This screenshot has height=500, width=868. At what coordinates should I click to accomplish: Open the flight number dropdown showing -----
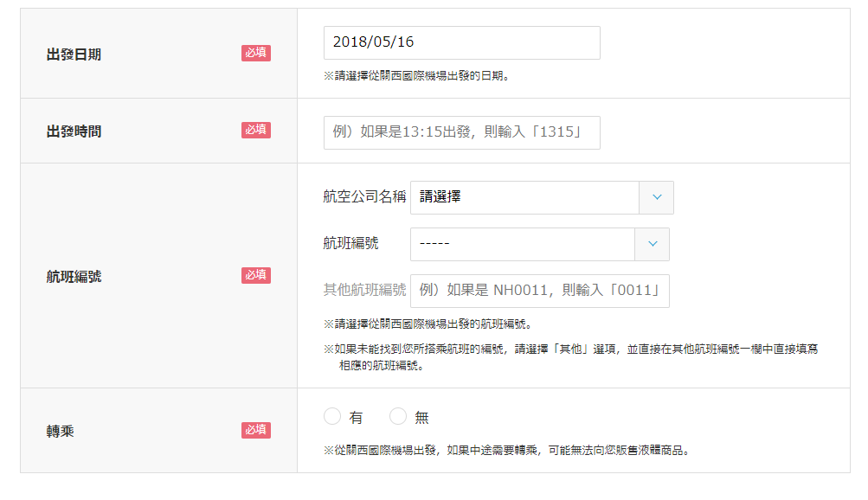[539, 244]
